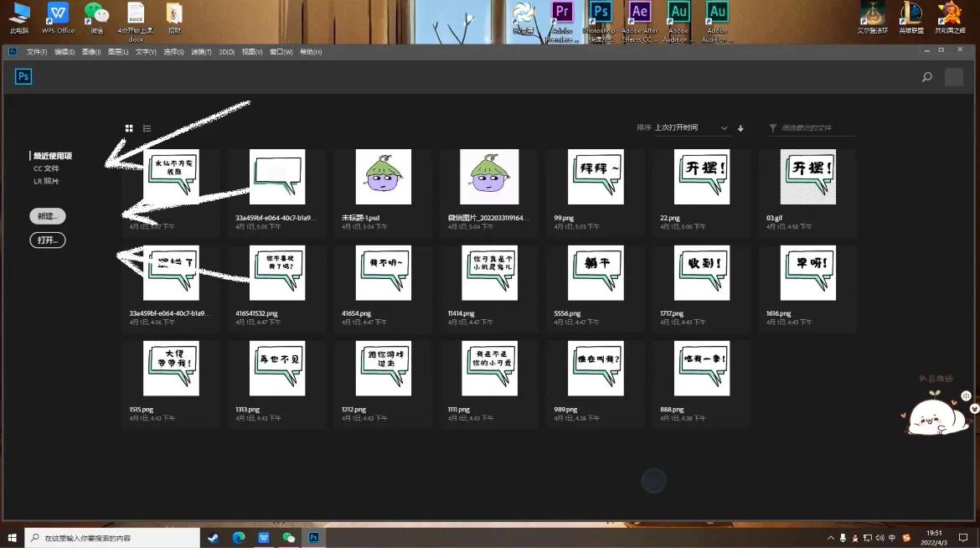Open the 文件(F) menu

coord(37,52)
